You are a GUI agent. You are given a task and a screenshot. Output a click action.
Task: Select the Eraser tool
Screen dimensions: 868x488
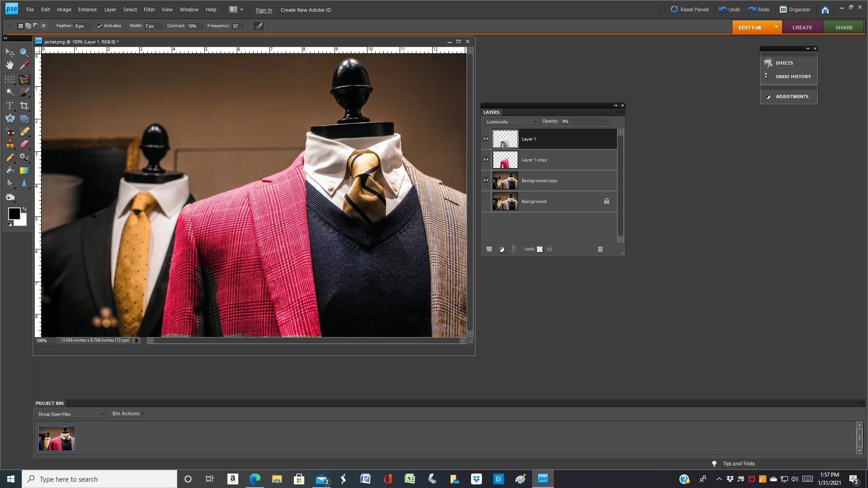24,145
